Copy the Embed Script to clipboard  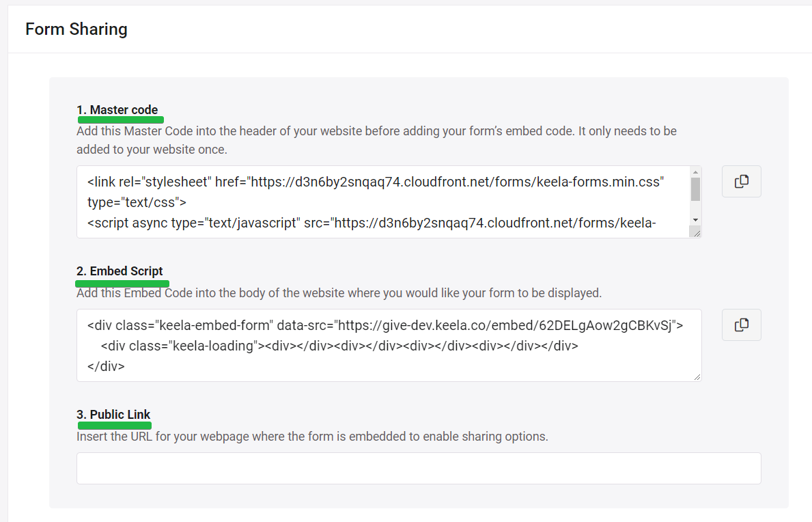point(741,325)
